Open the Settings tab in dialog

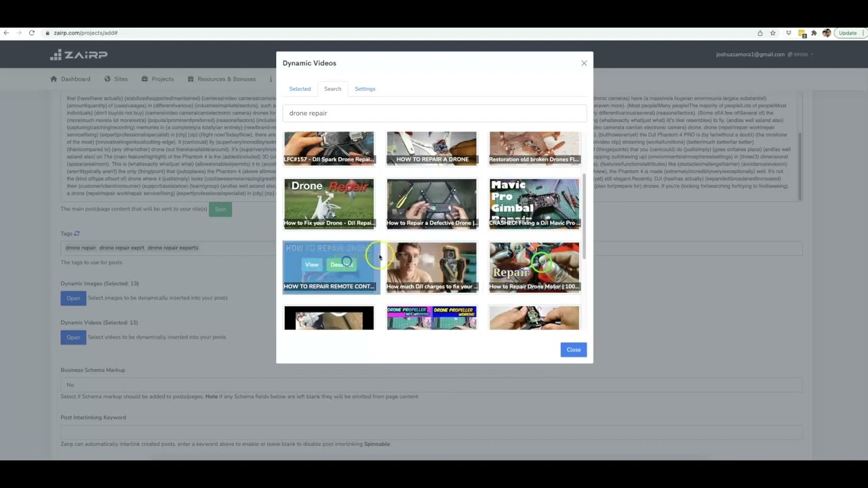pos(365,89)
